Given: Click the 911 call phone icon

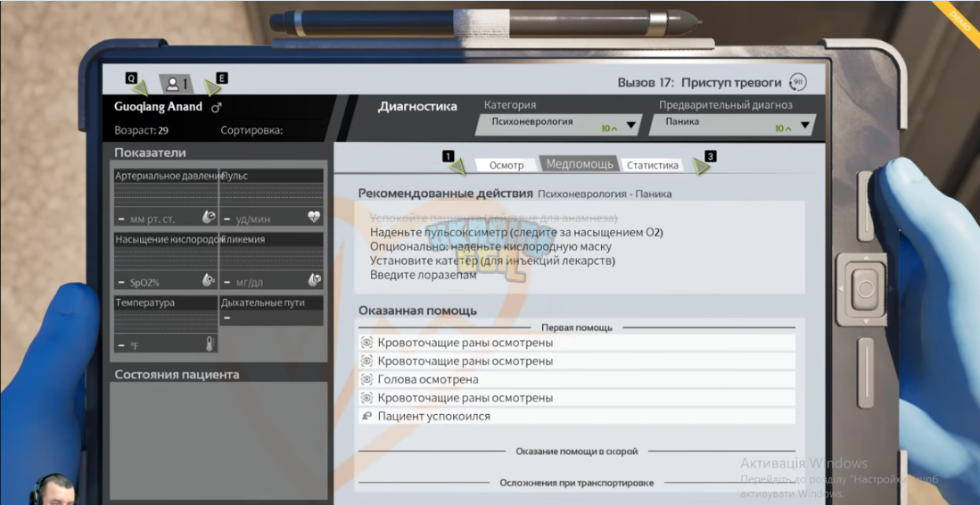Looking at the screenshot, I should [797, 82].
